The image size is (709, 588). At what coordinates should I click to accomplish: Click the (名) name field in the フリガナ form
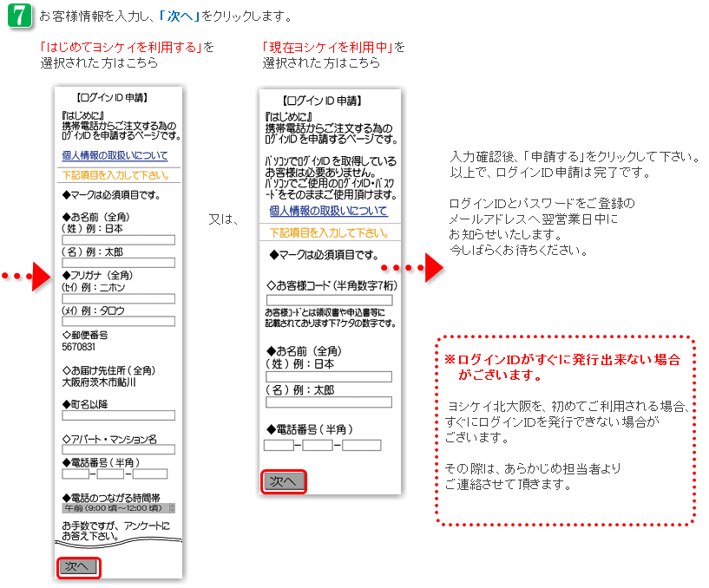tap(119, 263)
